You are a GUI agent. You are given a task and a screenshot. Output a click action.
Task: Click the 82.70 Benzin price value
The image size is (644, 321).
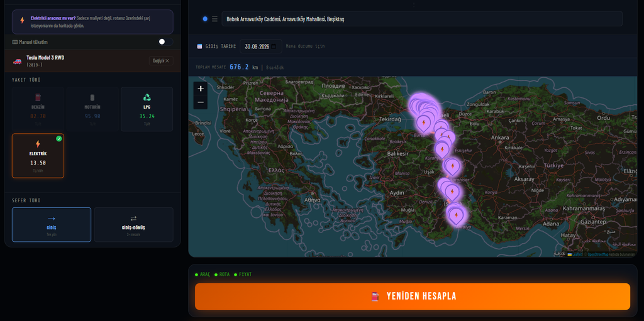38,116
